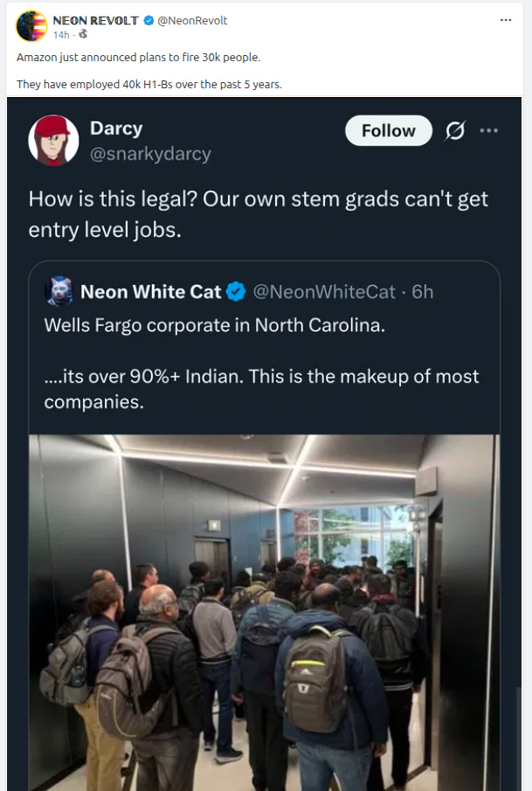532x791 pixels.
Task: Open the three-dot menu beside Grok icon
Action: click(488, 131)
